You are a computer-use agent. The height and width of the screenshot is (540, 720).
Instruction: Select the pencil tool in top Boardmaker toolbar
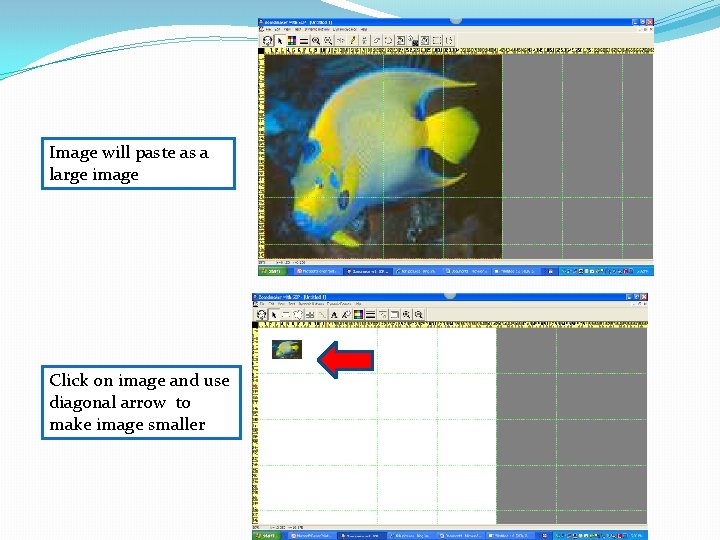(x=353, y=40)
